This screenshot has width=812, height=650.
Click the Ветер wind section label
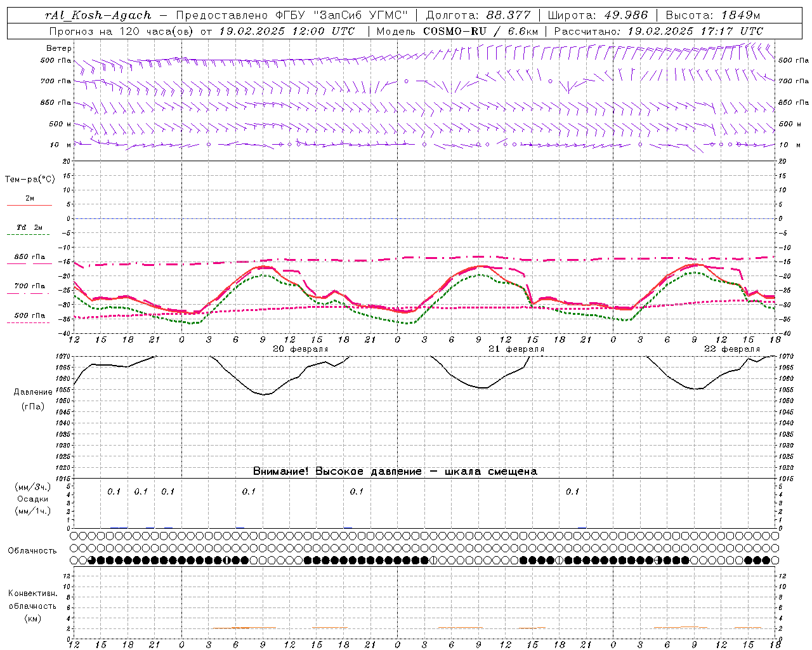pos(59,48)
